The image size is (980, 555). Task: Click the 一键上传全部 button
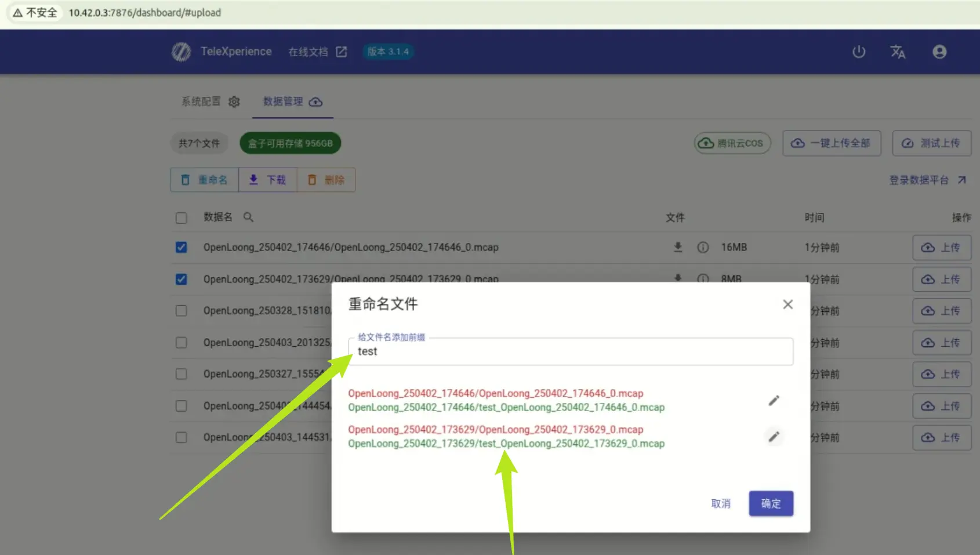[832, 143]
